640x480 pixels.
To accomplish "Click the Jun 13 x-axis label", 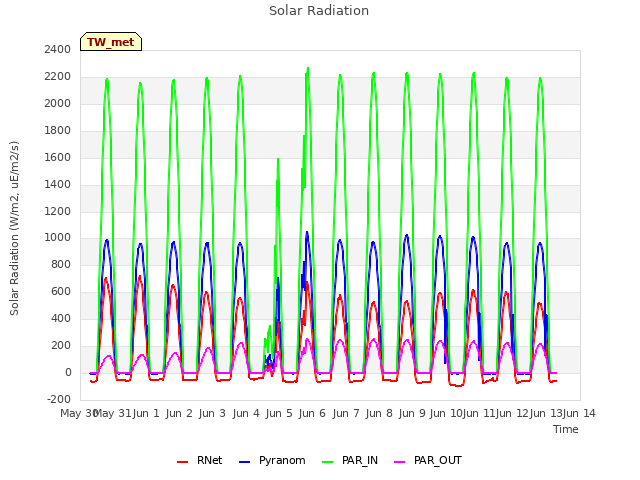I will [546, 413].
